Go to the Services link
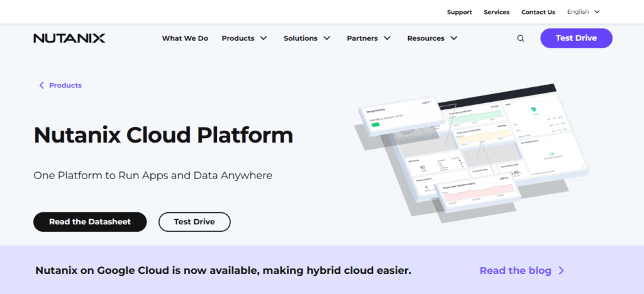 pyautogui.click(x=497, y=13)
